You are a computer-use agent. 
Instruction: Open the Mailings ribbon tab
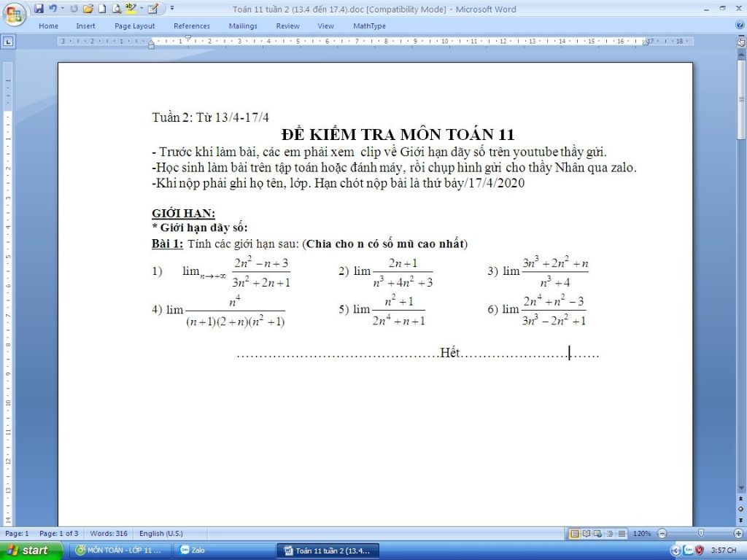pos(243,26)
